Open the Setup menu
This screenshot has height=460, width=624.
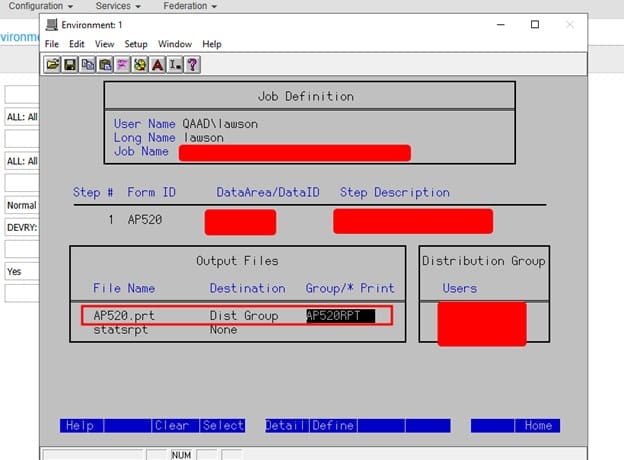point(136,44)
